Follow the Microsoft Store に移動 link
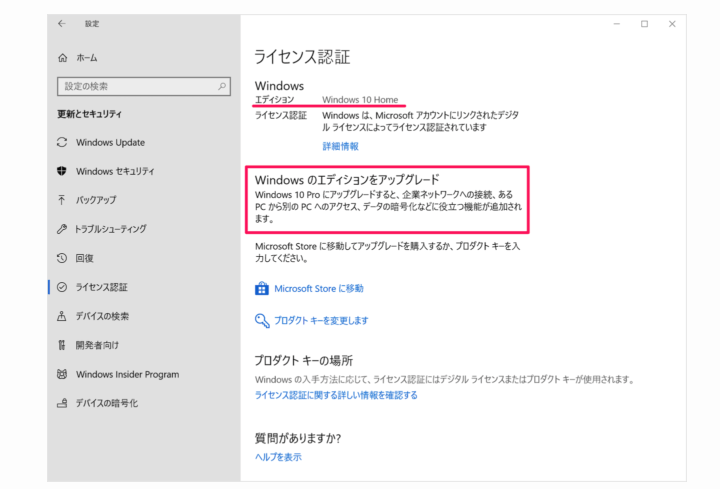 pyautogui.click(x=319, y=288)
